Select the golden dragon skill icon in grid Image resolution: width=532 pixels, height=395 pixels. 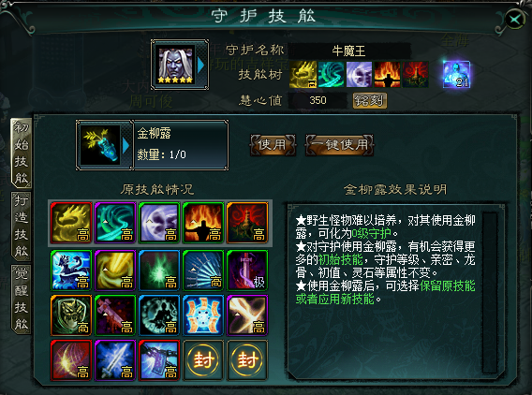(71, 223)
